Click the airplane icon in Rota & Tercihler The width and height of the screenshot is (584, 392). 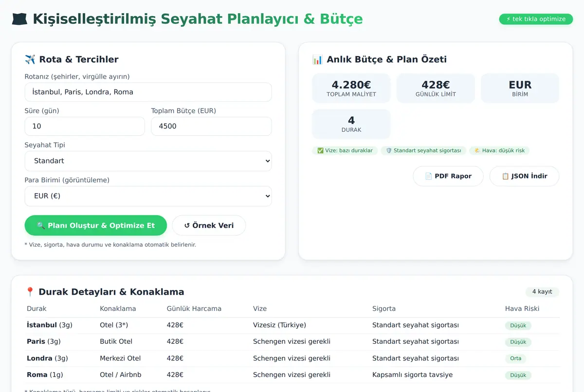(30, 59)
